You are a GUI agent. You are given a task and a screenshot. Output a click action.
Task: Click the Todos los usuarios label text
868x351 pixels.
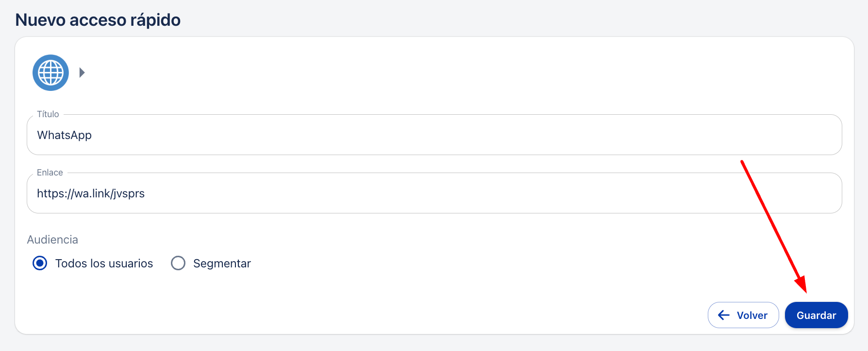pos(104,263)
